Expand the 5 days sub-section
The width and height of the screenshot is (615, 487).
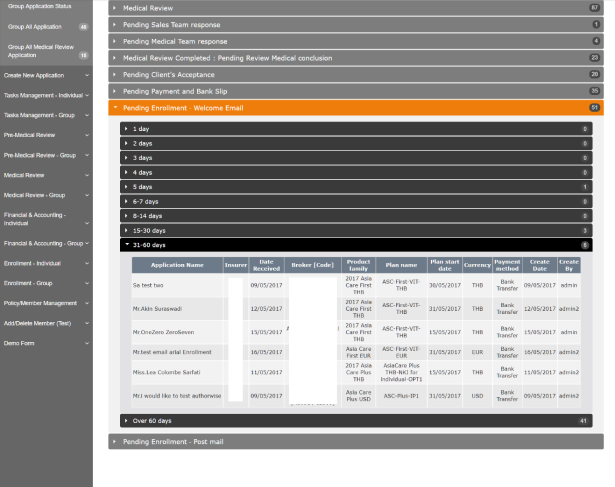[x=356, y=187]
